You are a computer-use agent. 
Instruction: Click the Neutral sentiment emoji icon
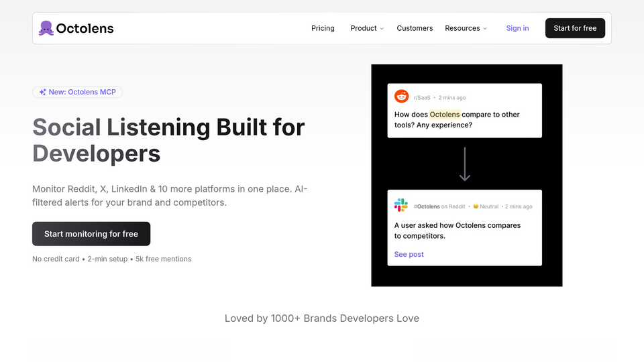[476, 206]
